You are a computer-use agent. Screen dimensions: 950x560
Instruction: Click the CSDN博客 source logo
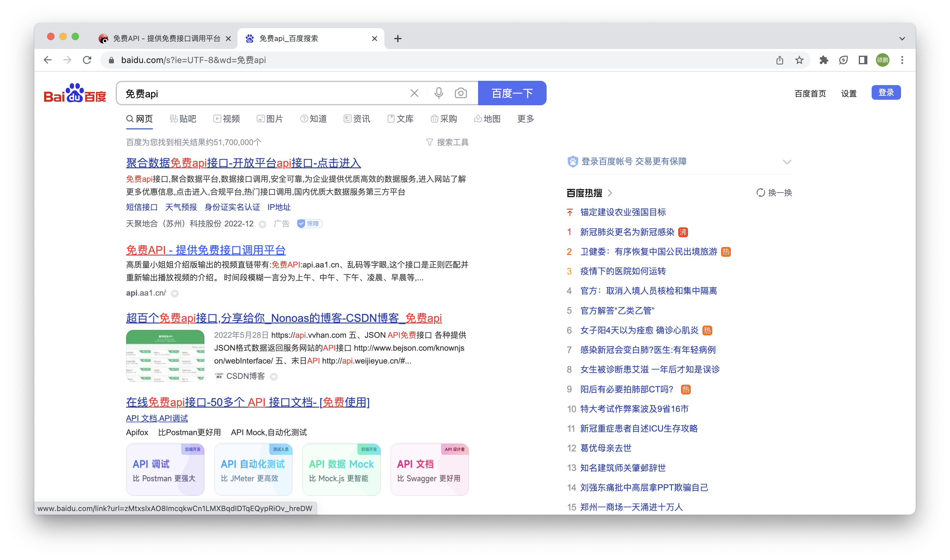(219, 376)
